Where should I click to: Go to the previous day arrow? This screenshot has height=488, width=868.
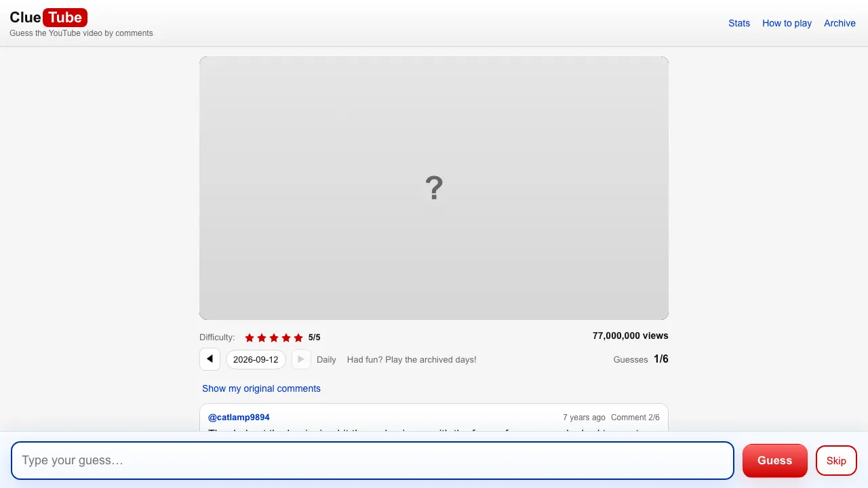tap(210, 359)
